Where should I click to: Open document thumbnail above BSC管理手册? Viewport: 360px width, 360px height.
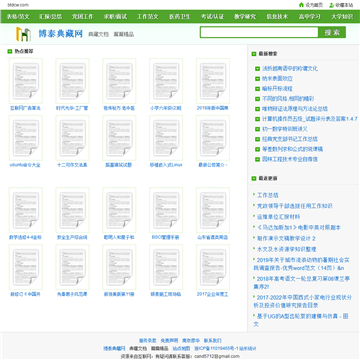pyautogui.click(x=166, y=210)
